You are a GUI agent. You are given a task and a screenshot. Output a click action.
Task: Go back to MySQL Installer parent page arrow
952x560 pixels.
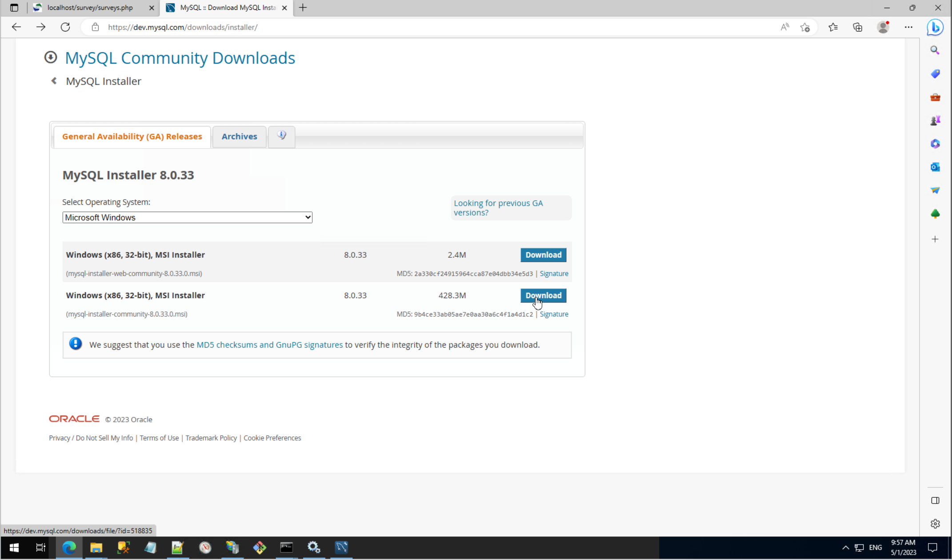click(x=54, y=81)
